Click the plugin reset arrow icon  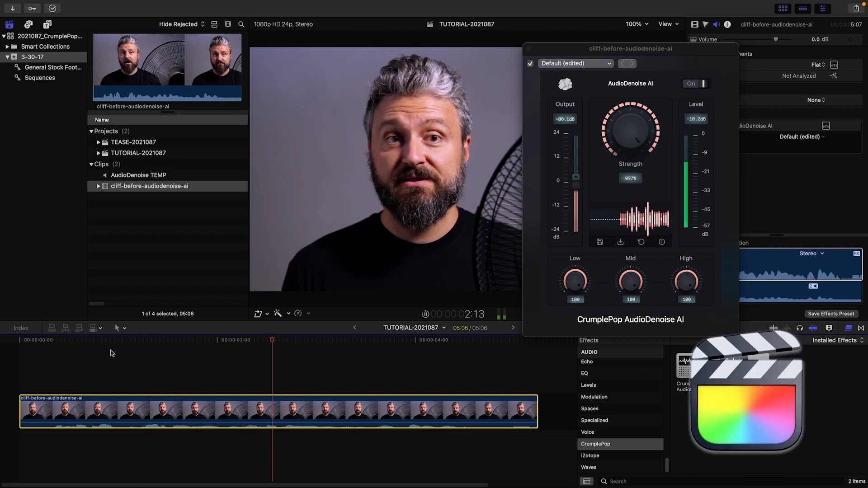641,242
